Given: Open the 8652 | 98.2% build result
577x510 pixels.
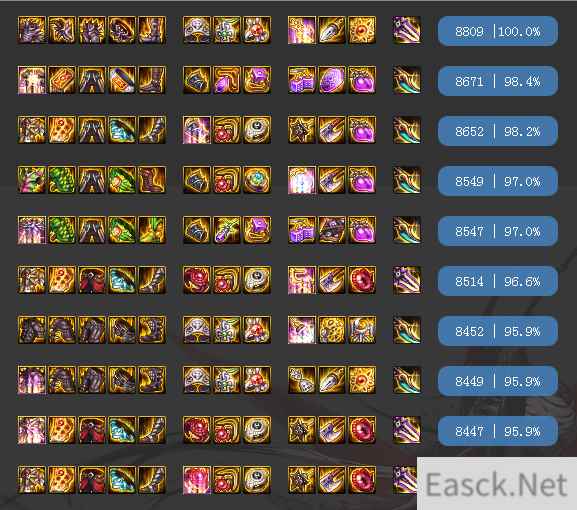Looking at the screenshot, I should (498, 131).
